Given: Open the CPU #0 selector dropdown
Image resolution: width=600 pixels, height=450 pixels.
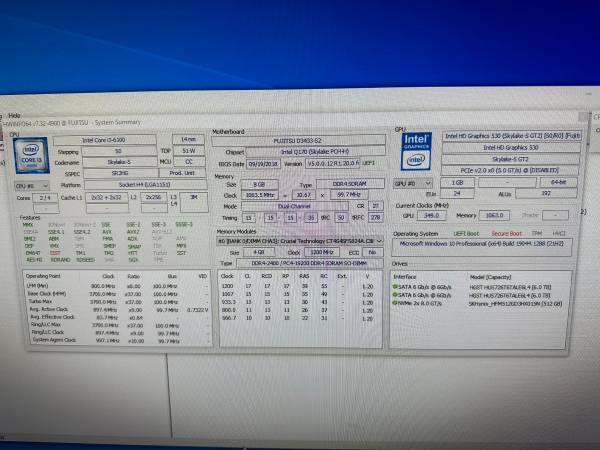Looking at the screenshot, I should 32,186.
